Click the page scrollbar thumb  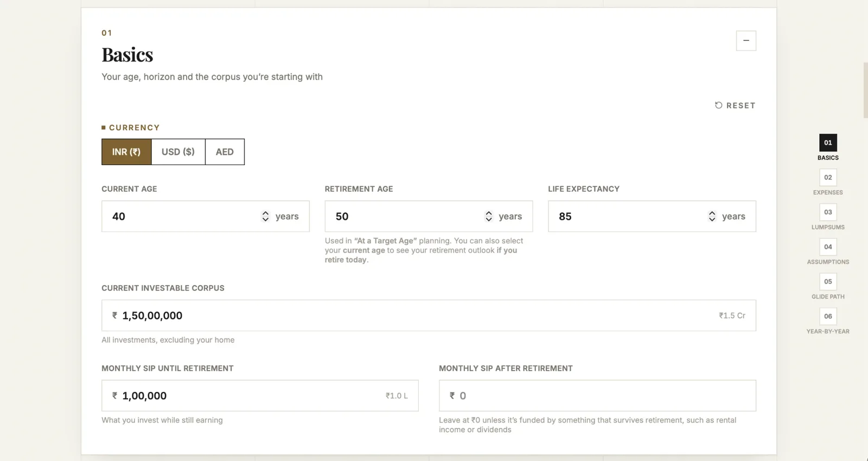(865, 90)
